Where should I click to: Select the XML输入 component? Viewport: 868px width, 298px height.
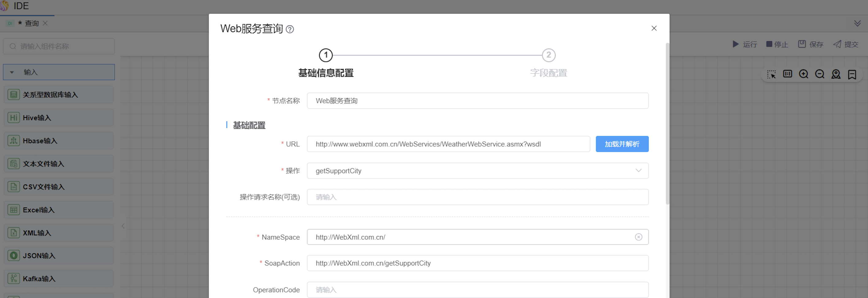pos(59,233)
